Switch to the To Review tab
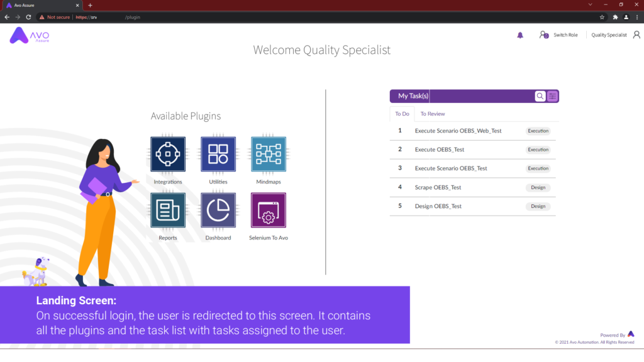 433,114
